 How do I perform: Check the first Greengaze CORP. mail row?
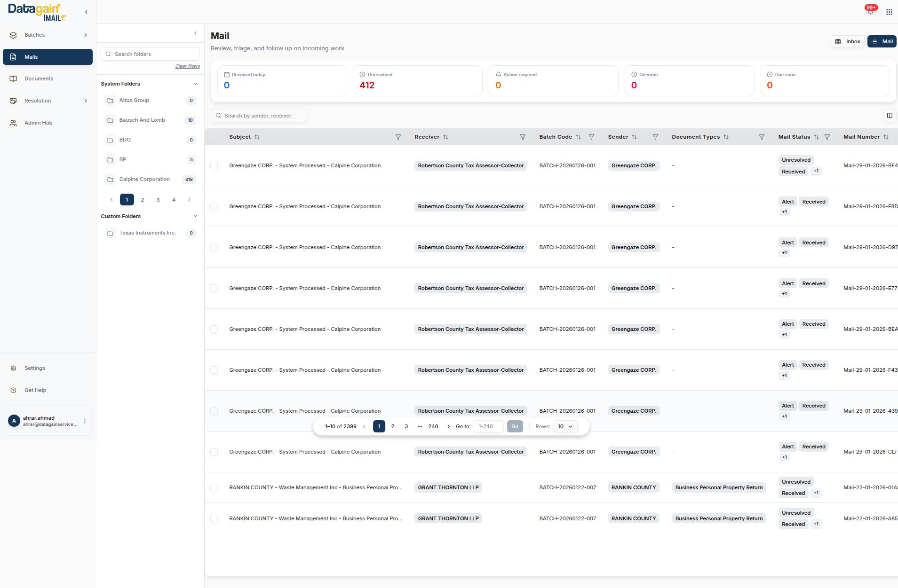tap(214, 166)
